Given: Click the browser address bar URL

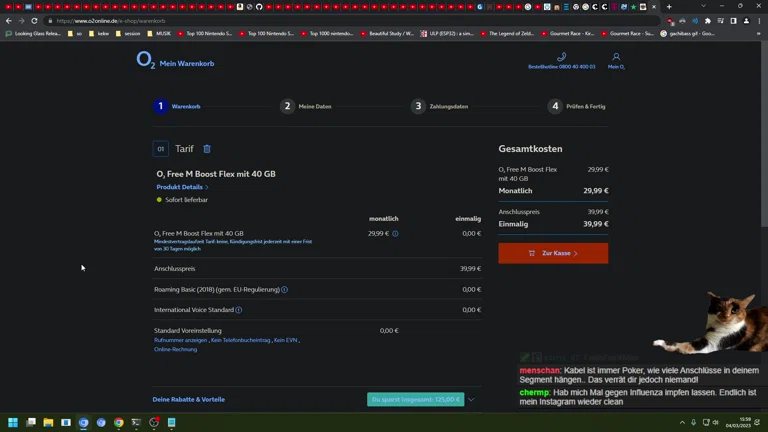Looking at the screenshot, I should 200,20.
